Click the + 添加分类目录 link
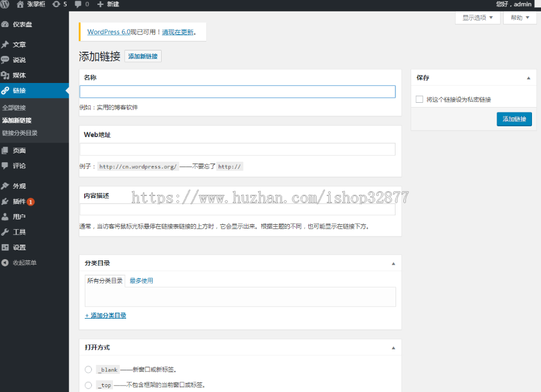 point(106,316)
